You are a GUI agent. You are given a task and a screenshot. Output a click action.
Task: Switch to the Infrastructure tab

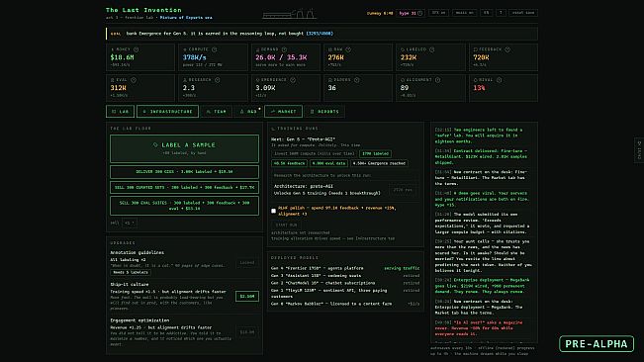click(167, 111)
